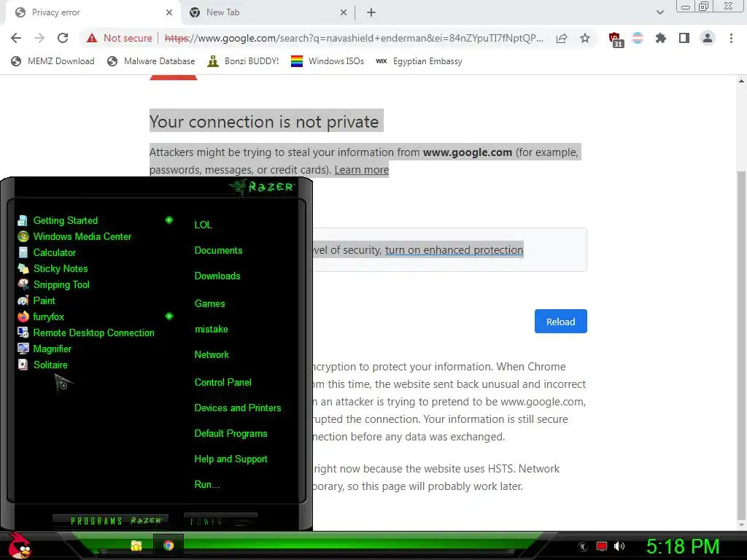
Task: Open Devices and Printers
Action: 238,408
